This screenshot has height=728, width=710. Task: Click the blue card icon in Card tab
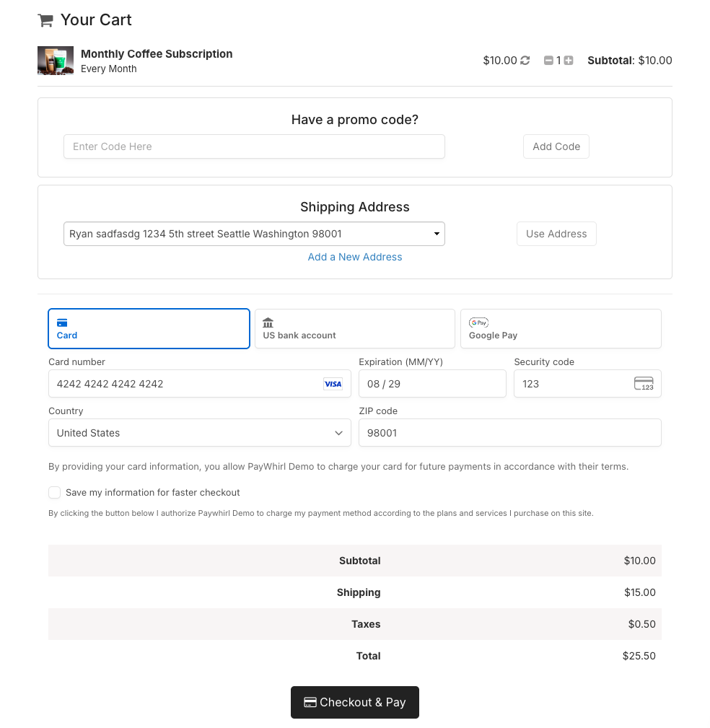click(x=62, y=323)
